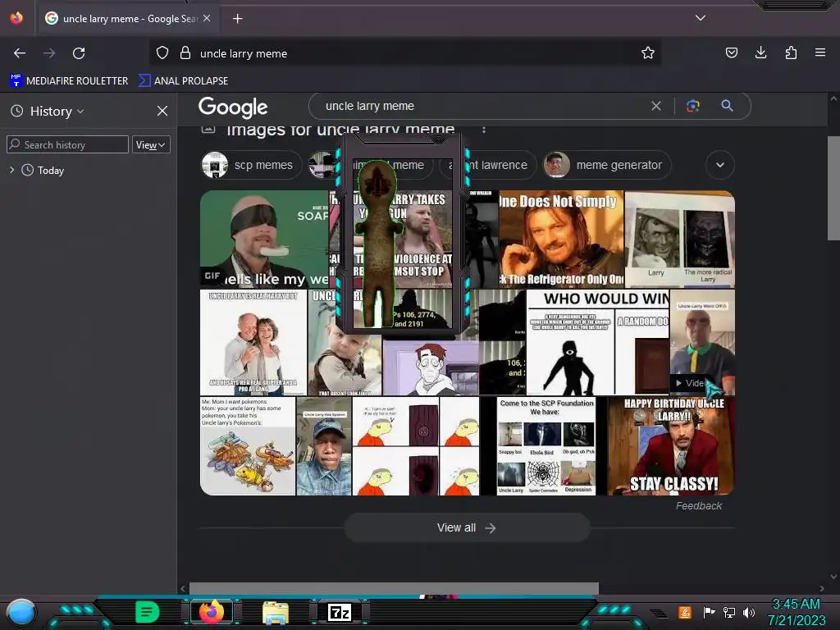Screen dimensions: 840x630
Task: Filter by meme generator chip
Action: tap(606, 165)
